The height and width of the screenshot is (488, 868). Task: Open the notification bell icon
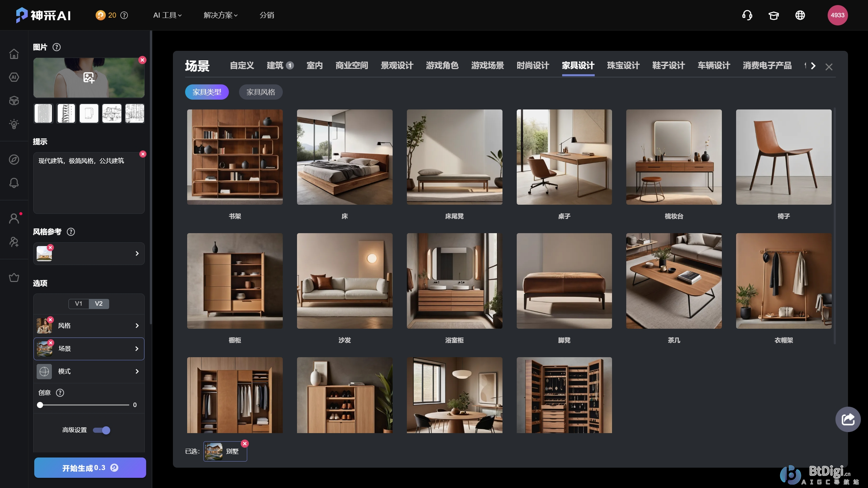pos(14,183)
